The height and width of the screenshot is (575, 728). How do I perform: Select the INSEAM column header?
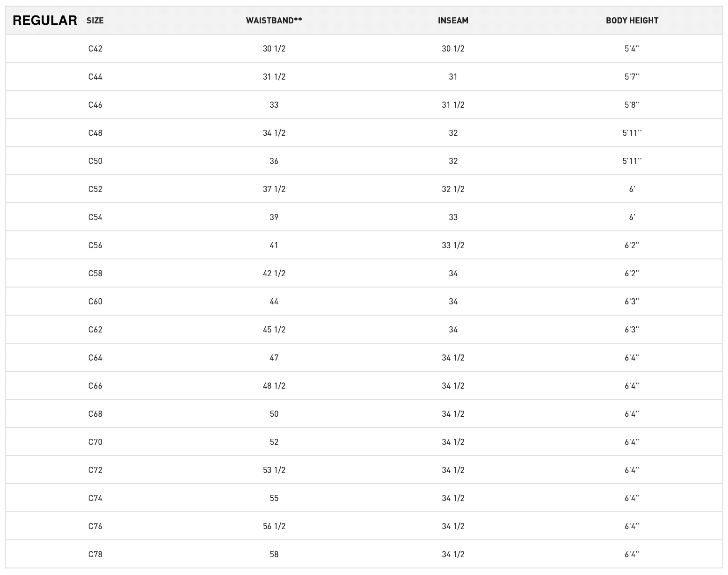[453, 21]
